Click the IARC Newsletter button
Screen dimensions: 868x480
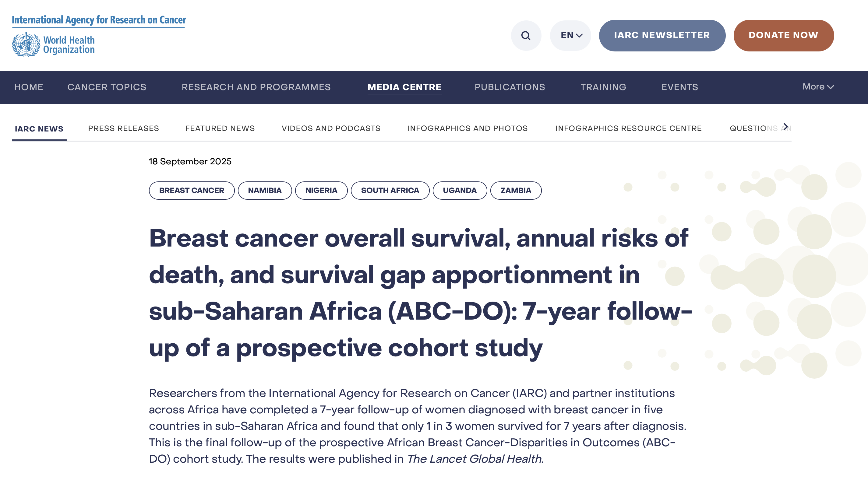(662, 35)
